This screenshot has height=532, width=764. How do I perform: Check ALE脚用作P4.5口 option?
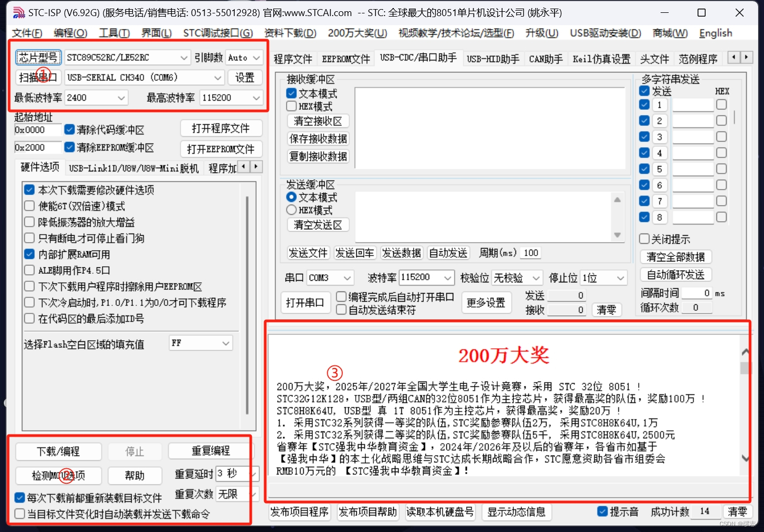click(29, 270)
